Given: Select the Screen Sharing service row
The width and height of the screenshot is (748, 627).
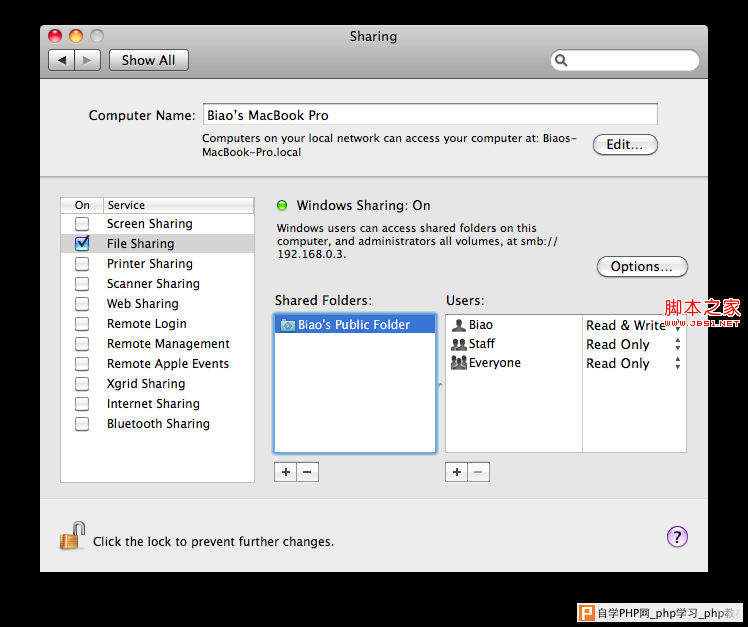Looking at the screenshot, I should coord(157,223).
